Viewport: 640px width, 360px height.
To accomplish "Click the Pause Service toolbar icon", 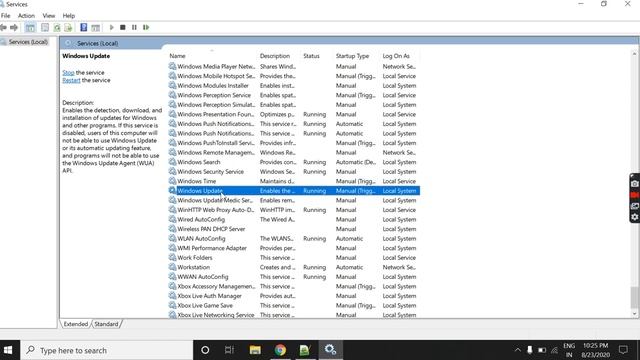I will click(x=134, y=27).
